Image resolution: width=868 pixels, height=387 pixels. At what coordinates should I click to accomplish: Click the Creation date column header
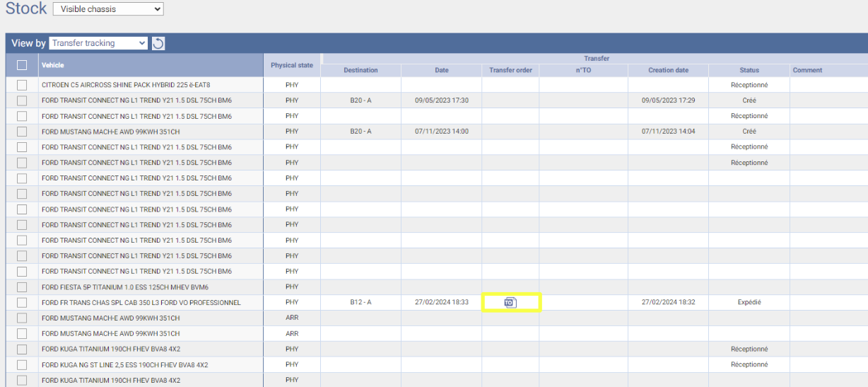[668, 70]
